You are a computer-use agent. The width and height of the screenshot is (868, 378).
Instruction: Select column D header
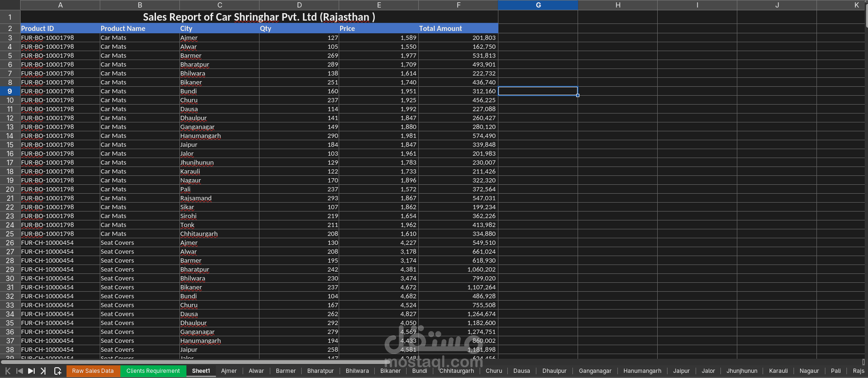(299, 5)
